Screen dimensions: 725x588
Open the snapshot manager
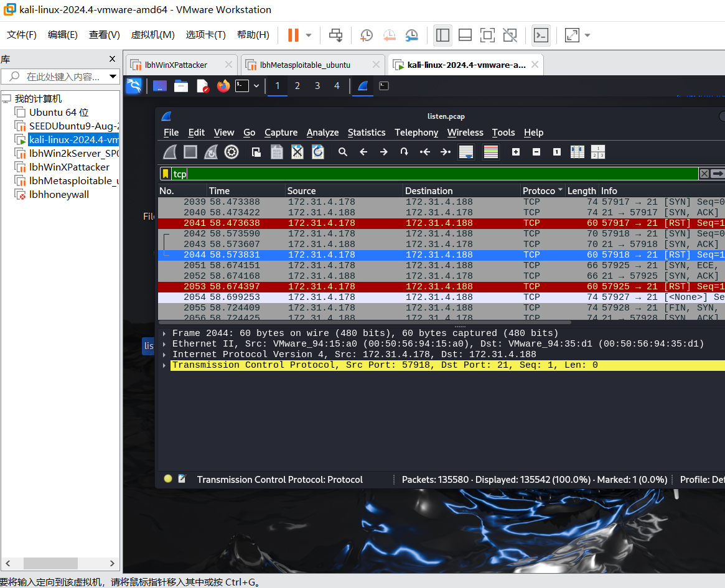(411, 35)
